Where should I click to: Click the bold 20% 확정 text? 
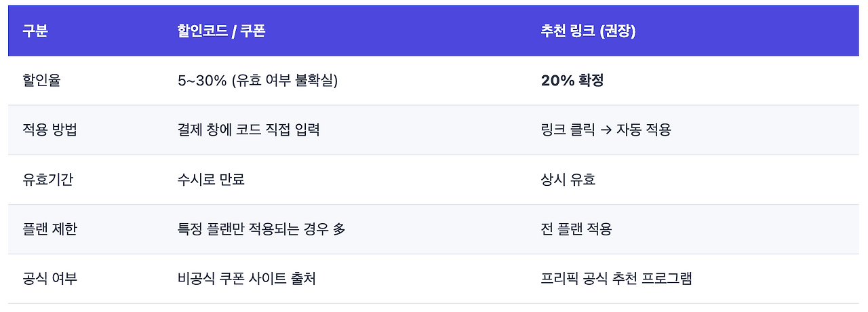coord(572,81)
